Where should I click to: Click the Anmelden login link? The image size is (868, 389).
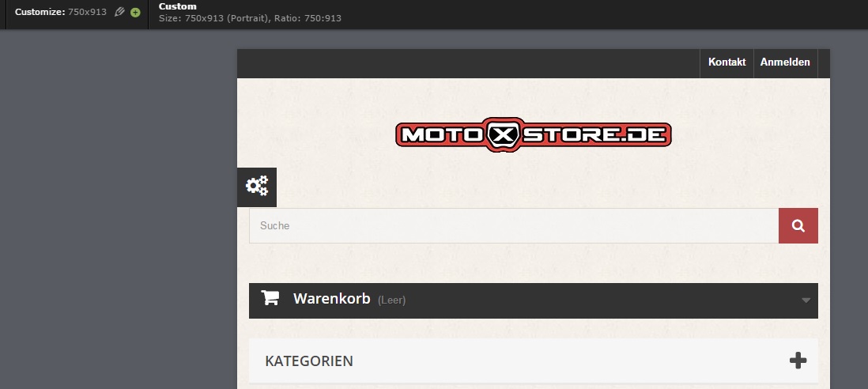785,62
